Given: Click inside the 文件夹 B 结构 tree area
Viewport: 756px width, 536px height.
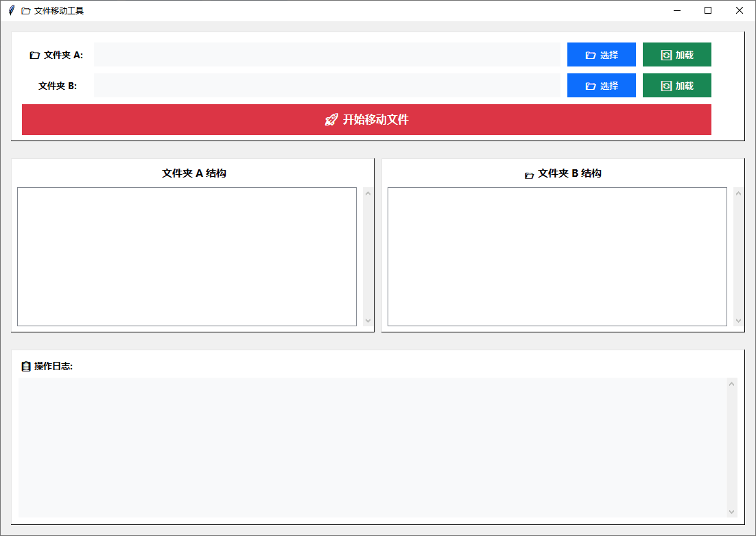Looking at the screenshot, I should (557, 256).
